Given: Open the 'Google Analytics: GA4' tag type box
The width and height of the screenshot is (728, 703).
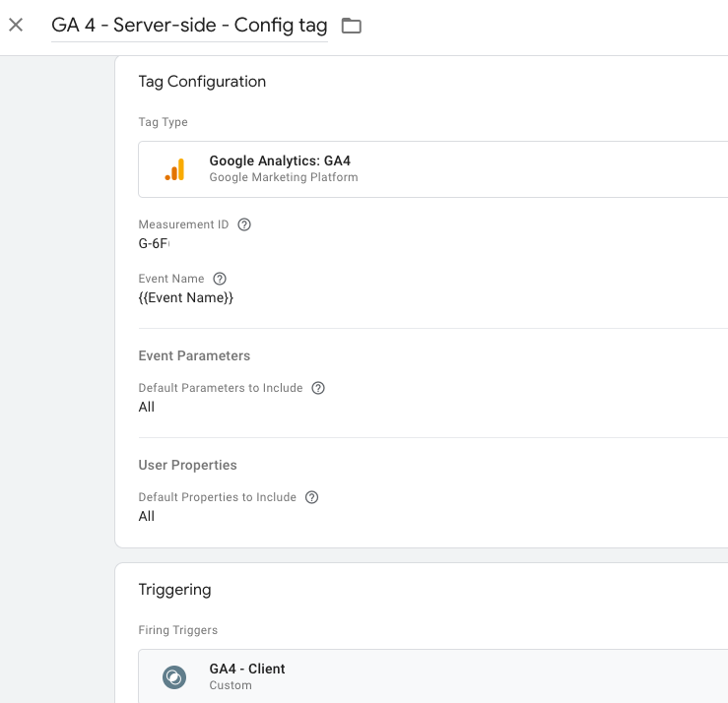Looking at the screenshot, I should (432, 169).
